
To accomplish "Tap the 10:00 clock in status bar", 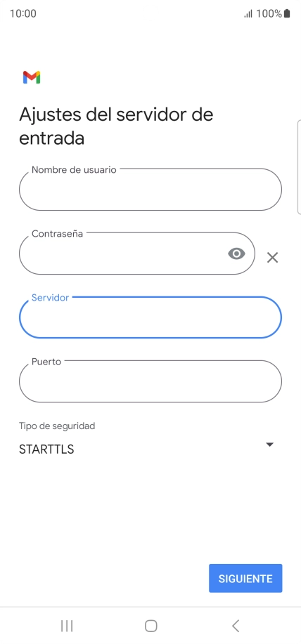I will point(23,13).
